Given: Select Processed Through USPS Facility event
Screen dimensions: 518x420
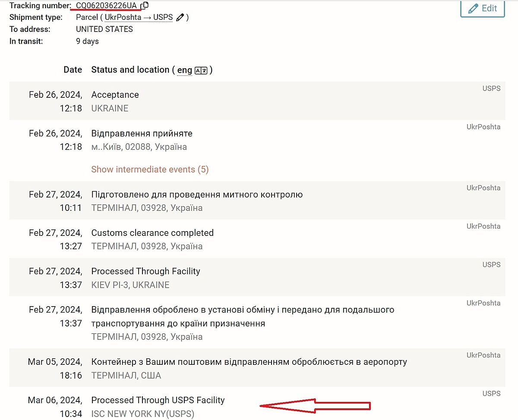Looking at the screenshot, I should [x=158, y=400].
